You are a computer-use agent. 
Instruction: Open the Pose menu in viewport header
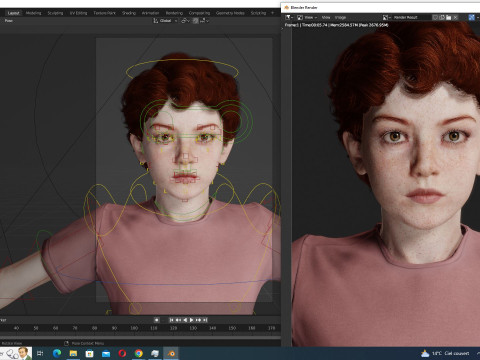pos(9,21)
